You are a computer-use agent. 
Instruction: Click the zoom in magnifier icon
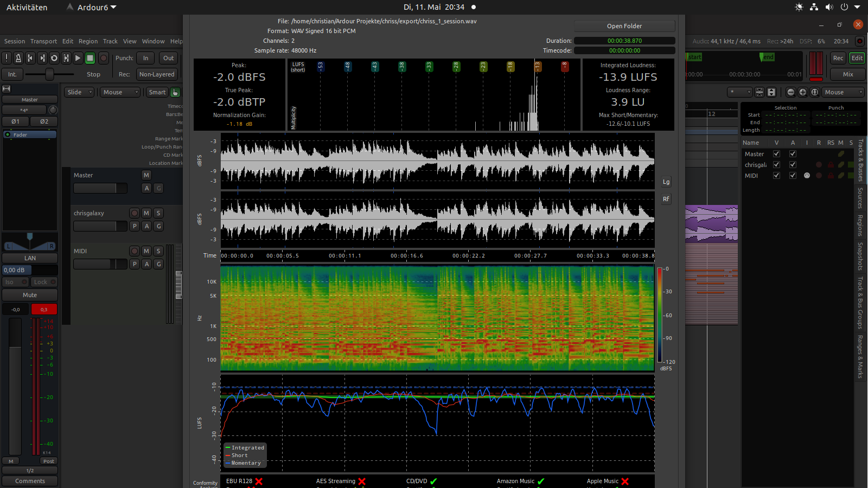pyautogui.click(x=803, y=92)
